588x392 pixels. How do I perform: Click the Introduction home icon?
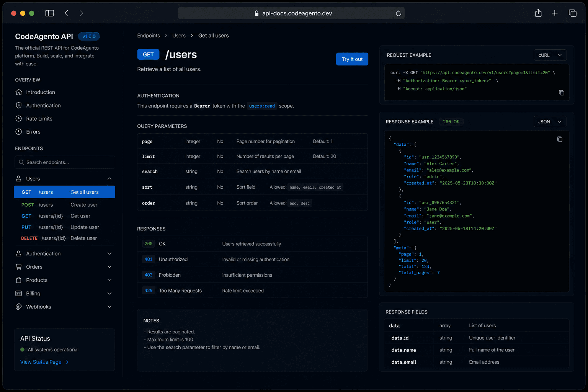point(18,92)
